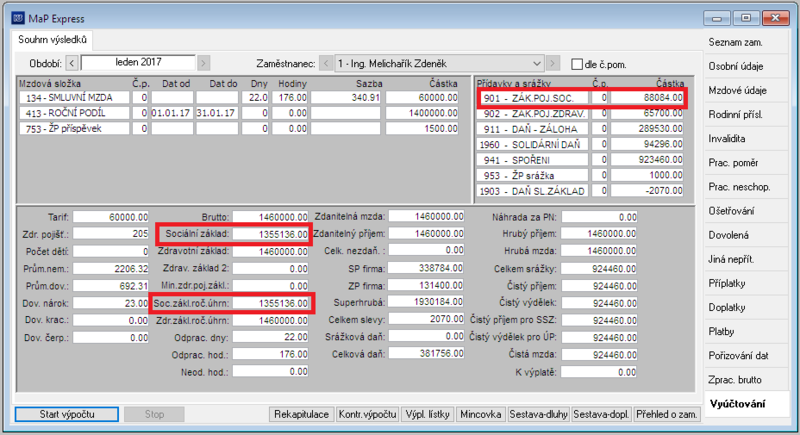Go to next period arrow
800x435 pixels.
tap(204, 63)
